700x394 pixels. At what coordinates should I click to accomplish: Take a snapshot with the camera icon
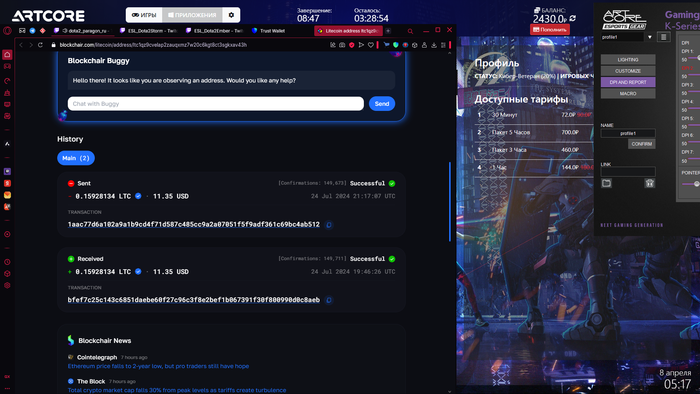coord(342,45)
